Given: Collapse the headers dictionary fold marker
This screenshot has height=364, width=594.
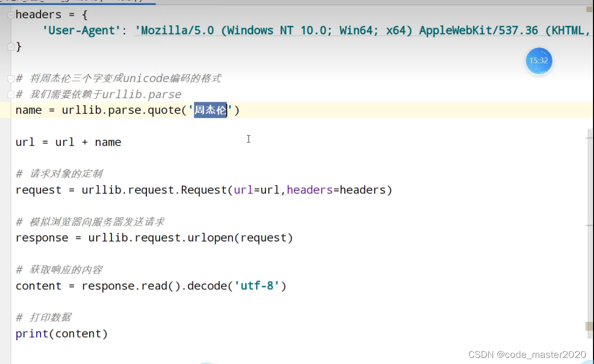Looking at the screenshot, I should pyautogui.click(x=11, y=15).
